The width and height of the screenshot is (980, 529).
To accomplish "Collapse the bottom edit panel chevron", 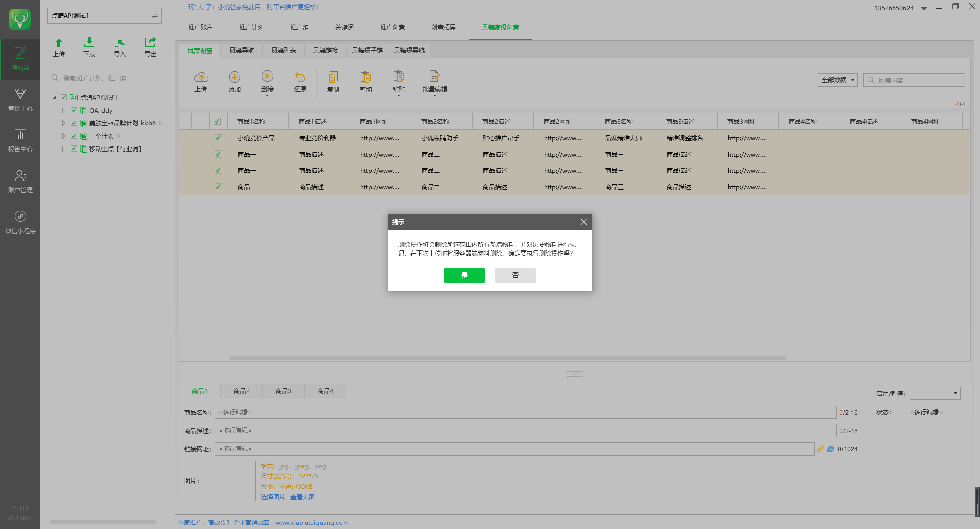I will pyautogui.click(x=574, y=374).
